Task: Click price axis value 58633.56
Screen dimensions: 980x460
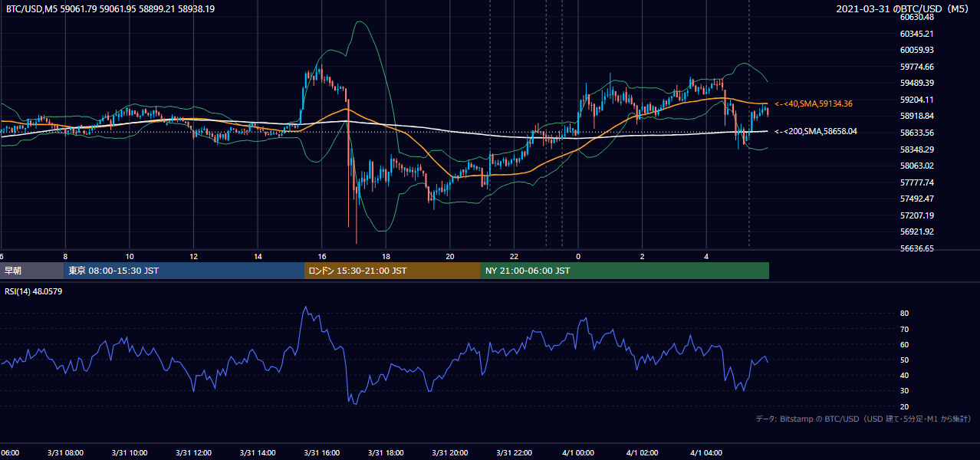Action: 916,133
